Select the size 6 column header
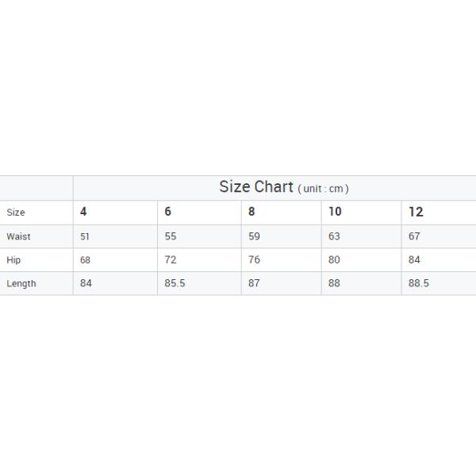The image size is (476, 476). coord(167,212)
